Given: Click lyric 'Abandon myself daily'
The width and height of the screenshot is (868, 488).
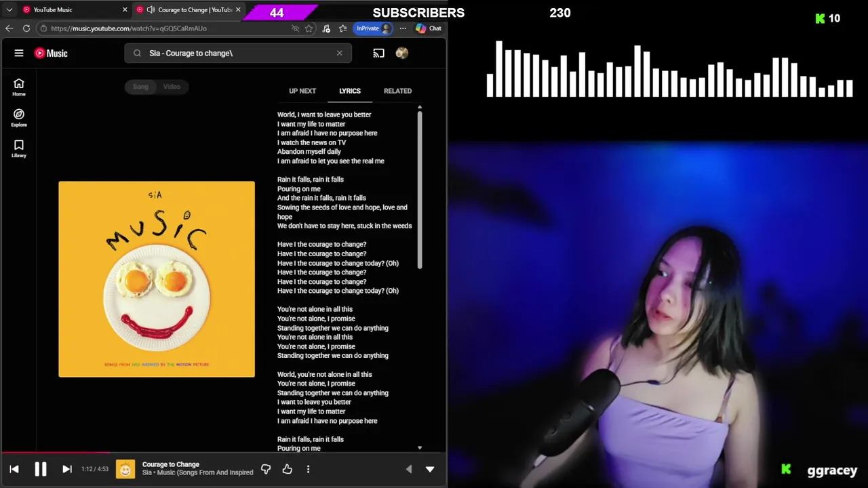Looking at the screenshot, I should pyautogui.click(x=309, y=152).
